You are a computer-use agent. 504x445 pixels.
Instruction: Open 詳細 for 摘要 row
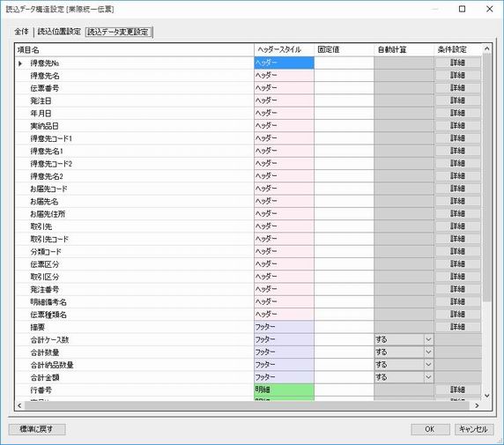457,327
